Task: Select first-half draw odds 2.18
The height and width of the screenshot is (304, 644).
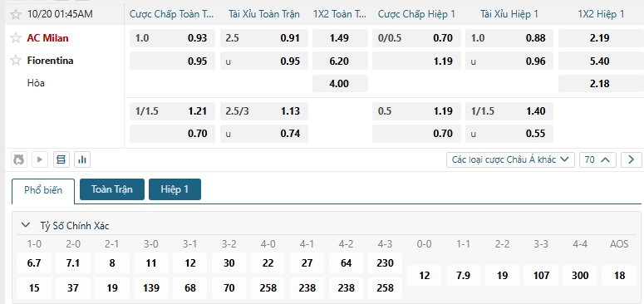Action: (602, 84)
